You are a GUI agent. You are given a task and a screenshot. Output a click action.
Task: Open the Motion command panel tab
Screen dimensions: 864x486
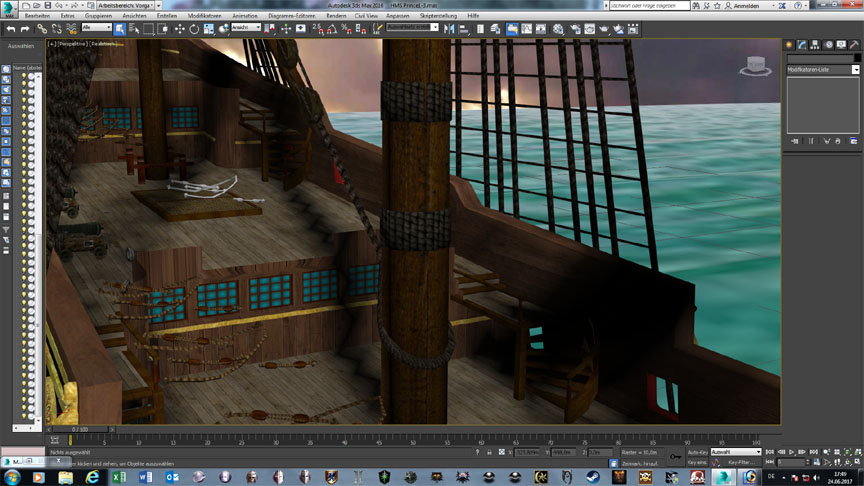[828, 45]
